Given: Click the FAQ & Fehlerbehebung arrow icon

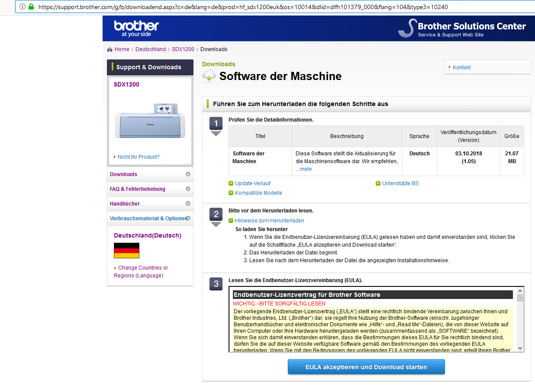Looking at the screenshot, I should [x=188, y=189].
